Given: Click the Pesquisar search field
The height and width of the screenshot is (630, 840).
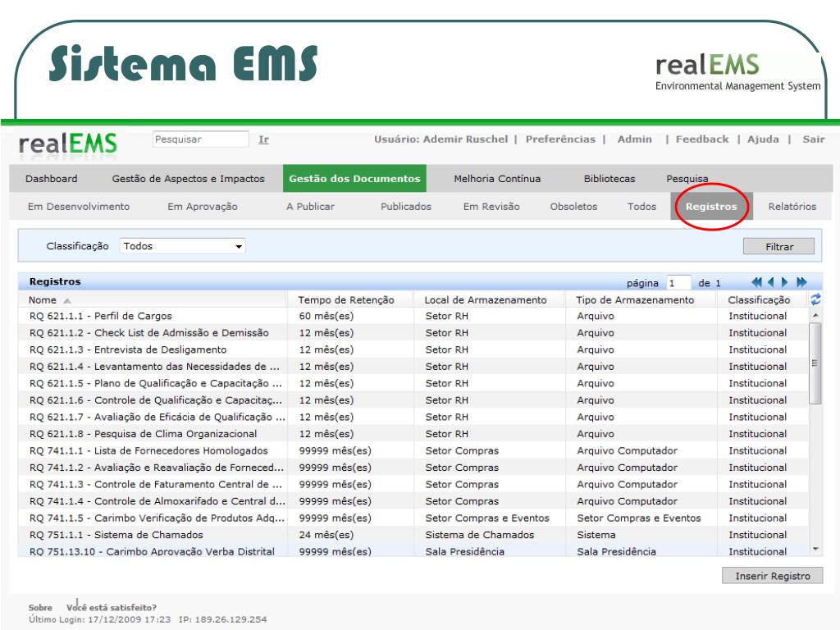Looking at the screenshot, I should (200, 139).
